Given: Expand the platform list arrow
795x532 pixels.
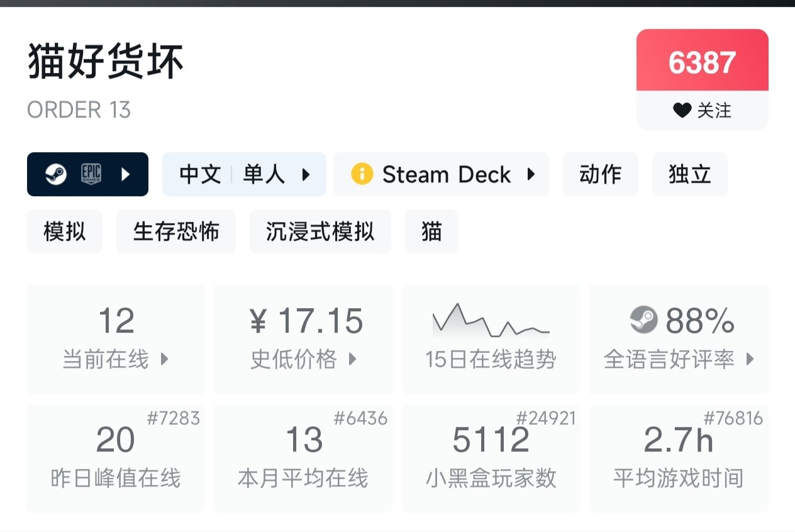Looking at the screenshot, I should click(x=125, y=174).
